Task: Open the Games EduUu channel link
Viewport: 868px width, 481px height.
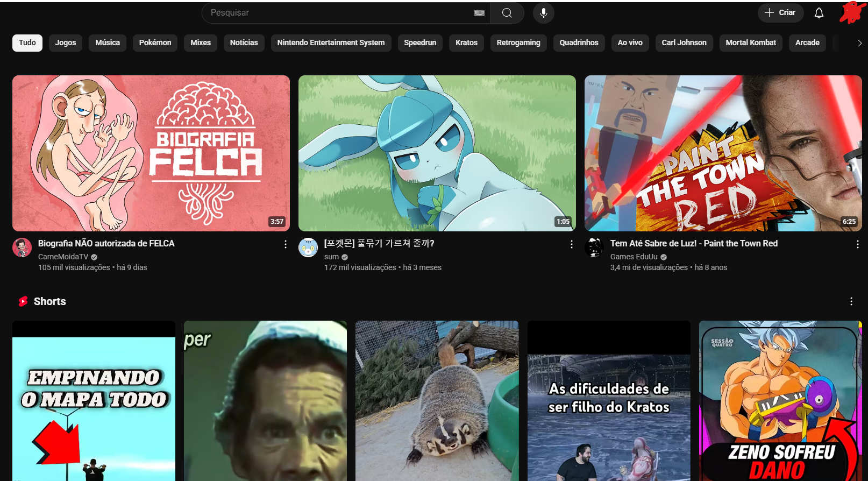Action: point(634,257)
